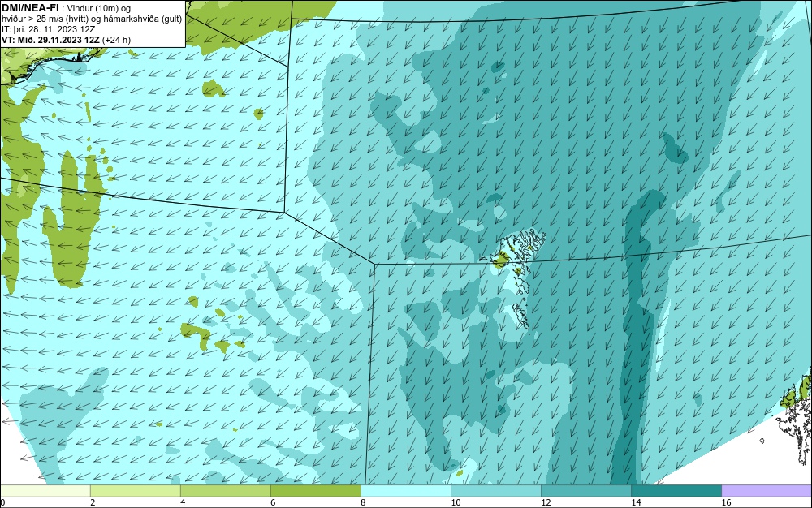Image resolution: width=812 pixels, height=508 pixels.
Task: Click the 12–14 m/s teal legend swatch
Action: pyautogui.click(x=585, y=491)
